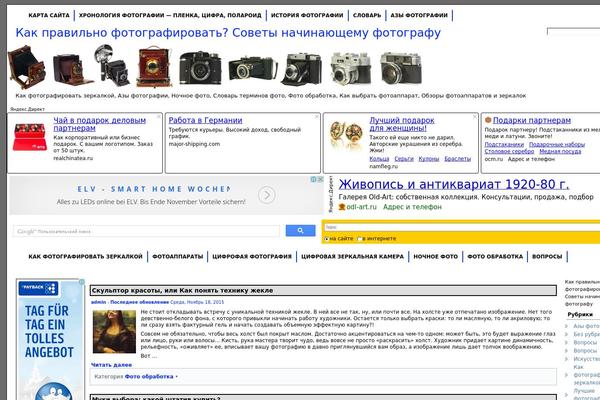600x400 pixels.
Task: Click the Mona Lisa article thumbnail
Action: point(115,333)
